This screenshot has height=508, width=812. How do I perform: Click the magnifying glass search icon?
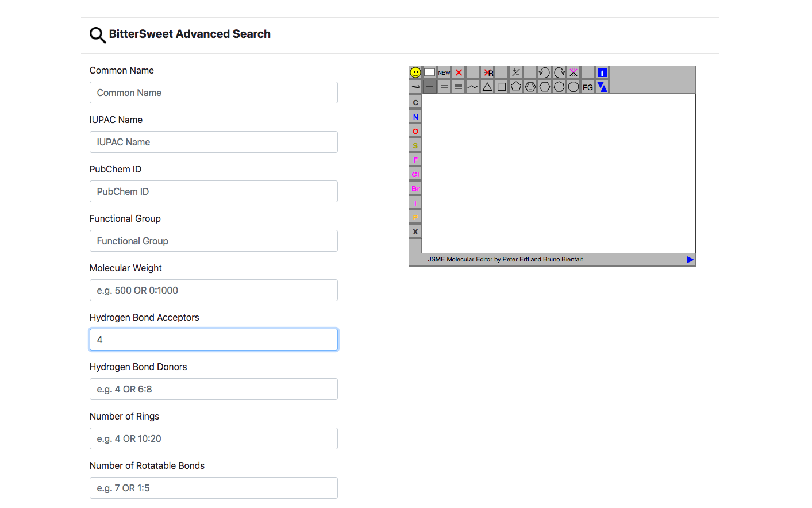tap(97, 35)
